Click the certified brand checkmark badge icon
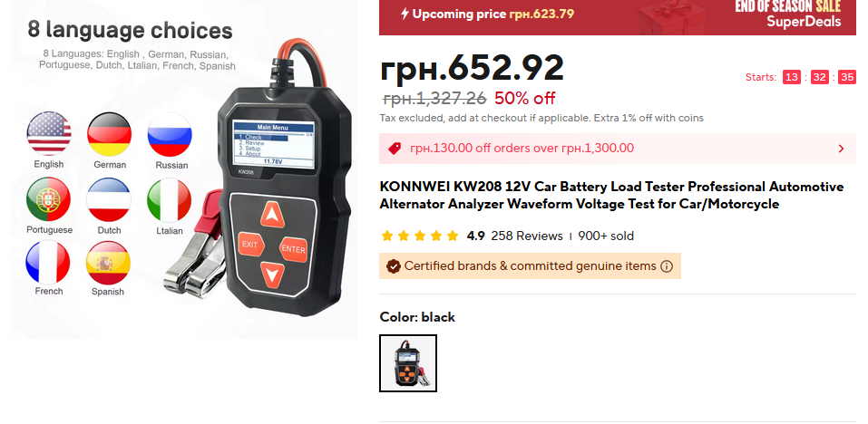Viewport: 868px width, 424px height. point(393,266)
